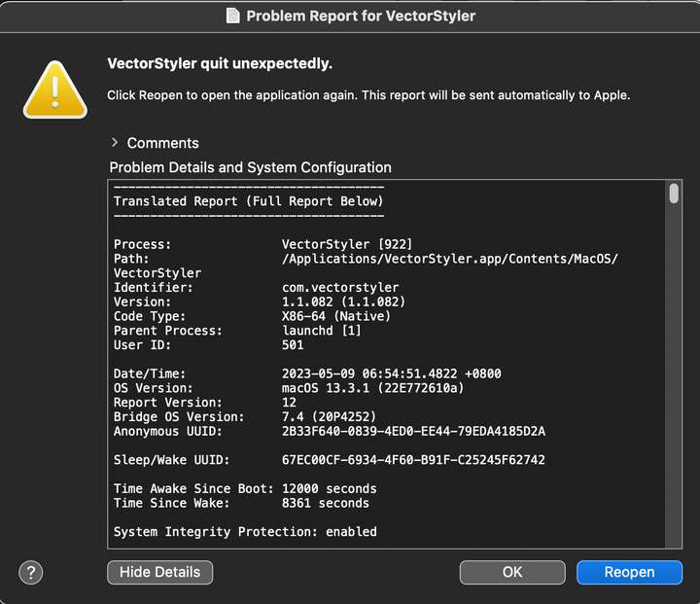This screenshot has height=604, width=700.
Task: Click the parent process 'launchd [1]'
Action: point(322,331)
